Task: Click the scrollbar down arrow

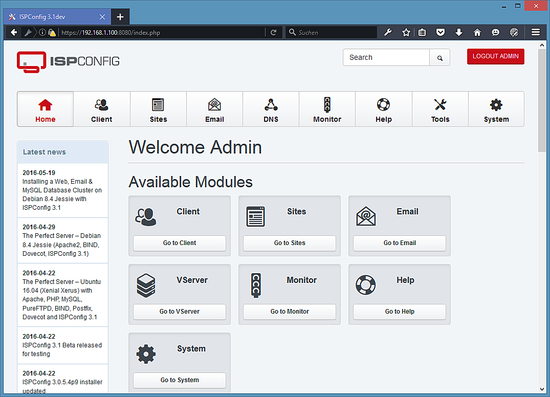Action: 542,389
